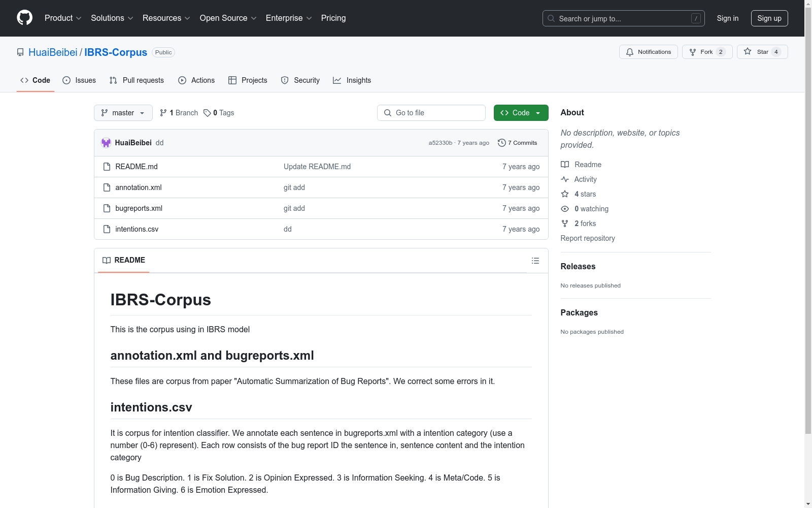Screen dimensions: 812x508
Task: Click the Packages heading link
Action: 579,312
